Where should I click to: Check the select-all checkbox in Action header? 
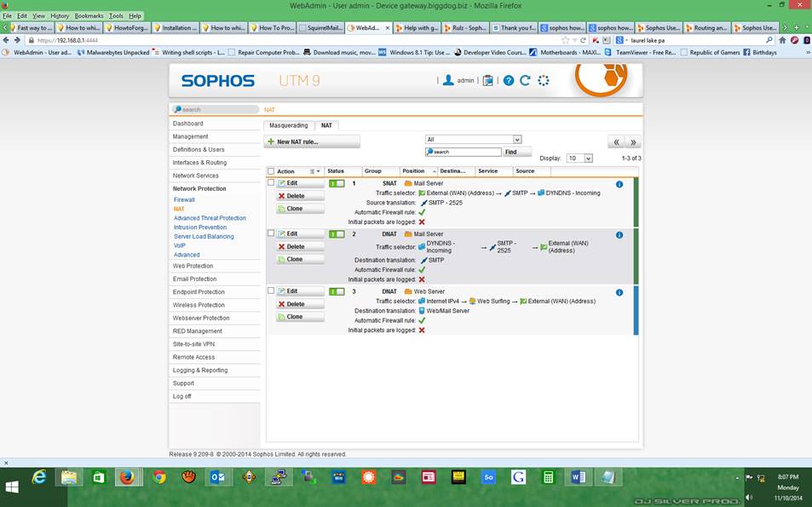coord(271,171)
